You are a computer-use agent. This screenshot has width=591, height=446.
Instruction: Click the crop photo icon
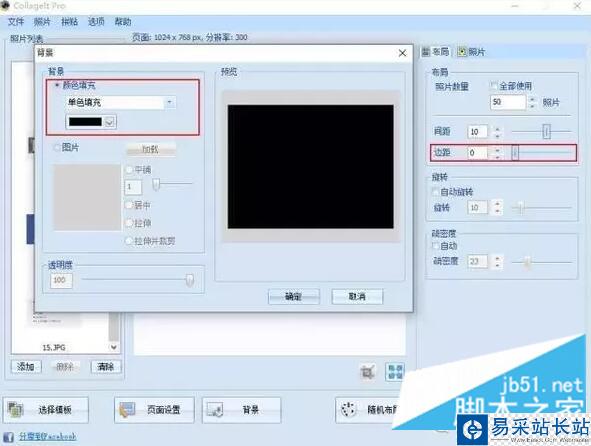(x=367, y=372)
